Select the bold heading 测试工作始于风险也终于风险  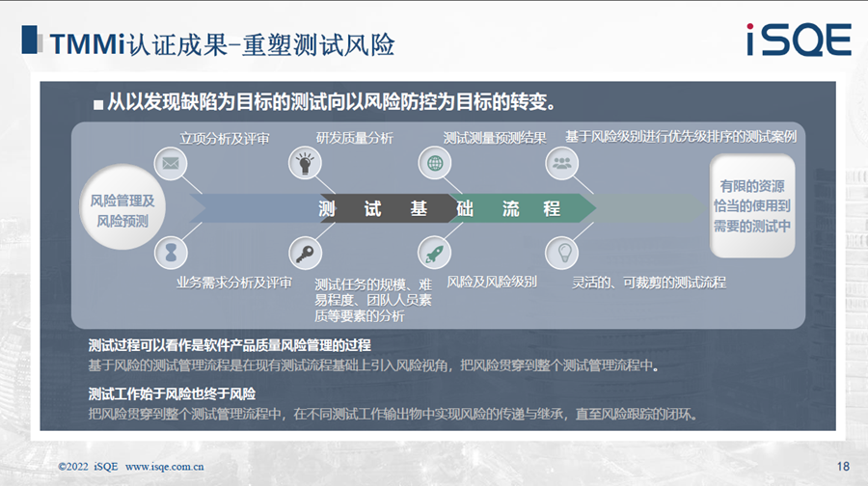172,393
